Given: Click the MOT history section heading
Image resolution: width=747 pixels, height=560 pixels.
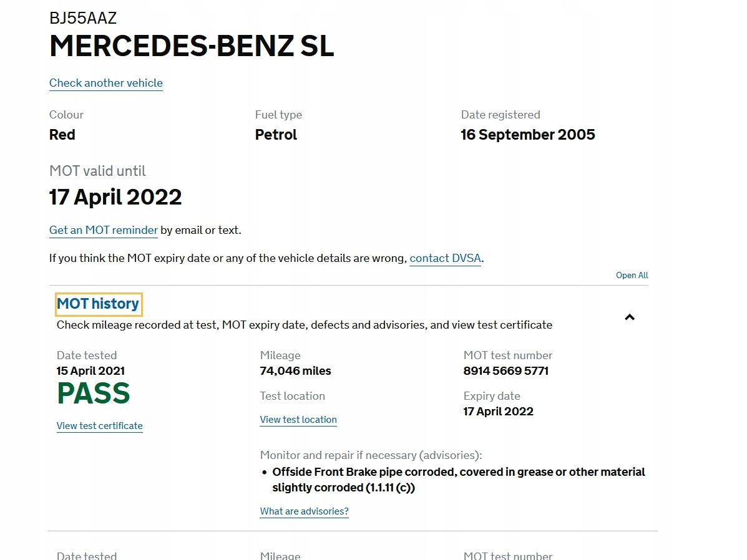Looking at the screenshot, I should 98,304.
